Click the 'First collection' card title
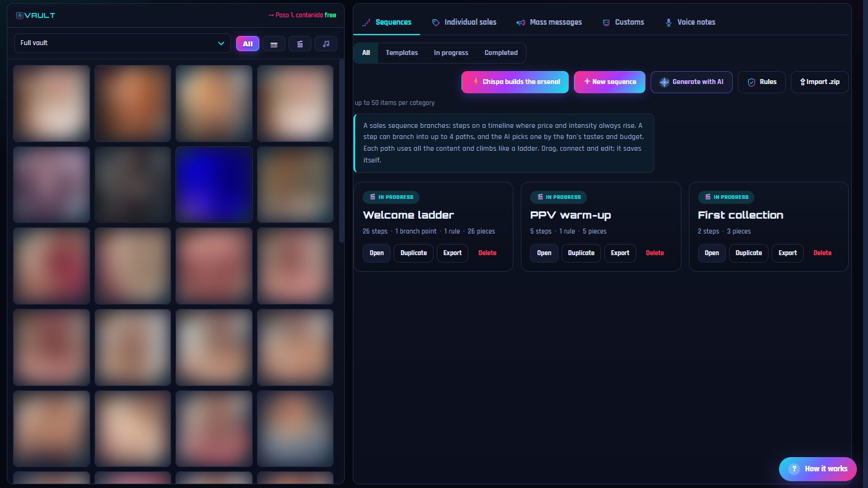The width and height of the screenshot is (868, 488). [x=741, y=215]
